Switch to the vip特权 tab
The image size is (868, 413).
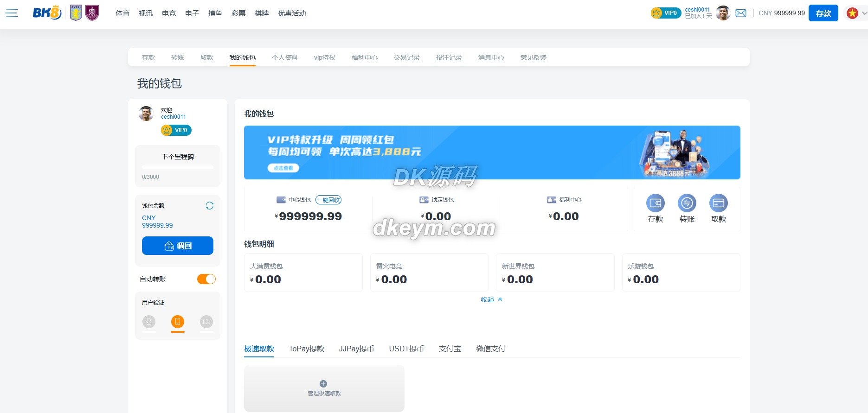point(324,57)
